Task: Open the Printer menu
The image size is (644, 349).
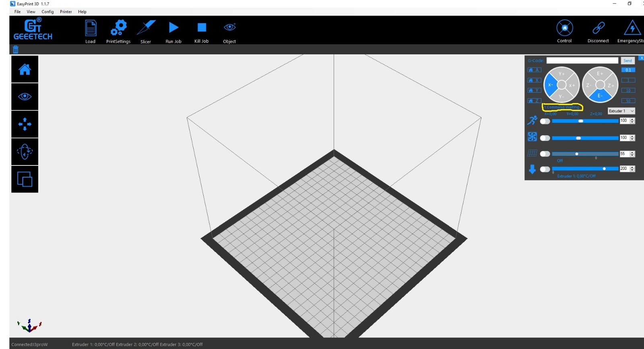Action: (x=66, y=12)
